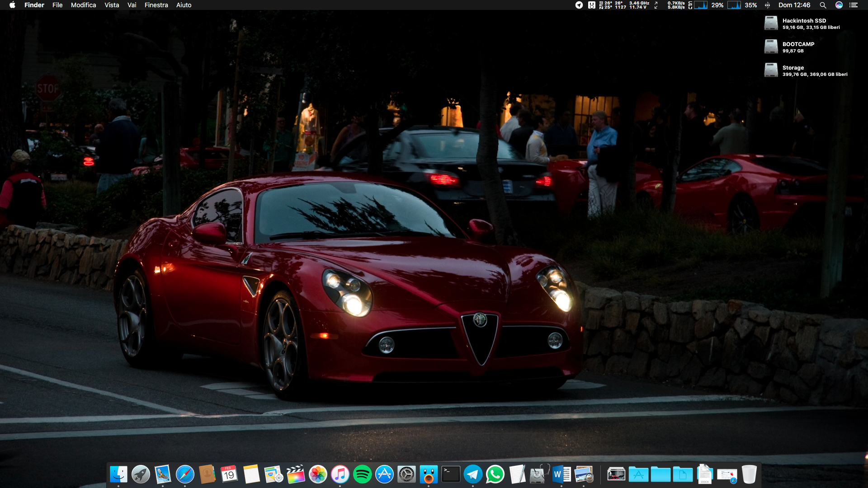Image resolution: width=868 pixels, height=488 pixels.
Task: Open Terminal from the dock
Action: 451,474
